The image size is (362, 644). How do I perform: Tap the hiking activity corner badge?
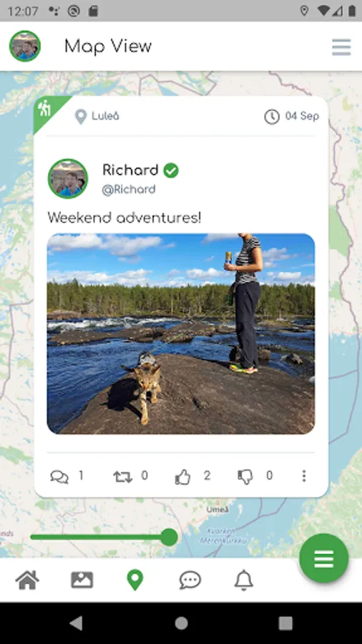click(47, 110)
